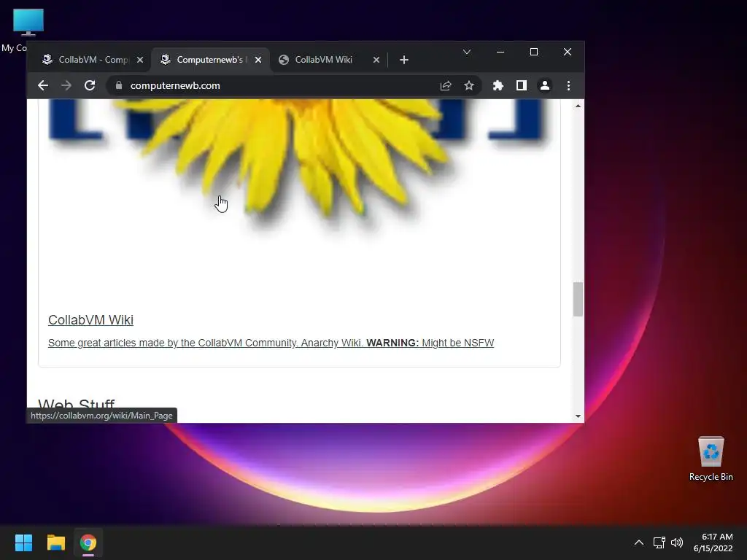Expand the tab search chevron

(x=467, y=52)
